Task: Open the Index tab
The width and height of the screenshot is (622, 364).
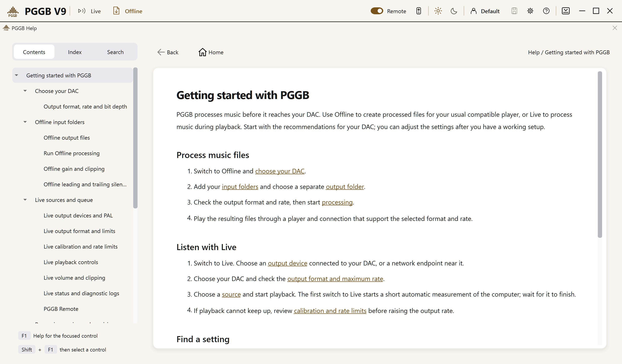Action: [x=75, y=52]
